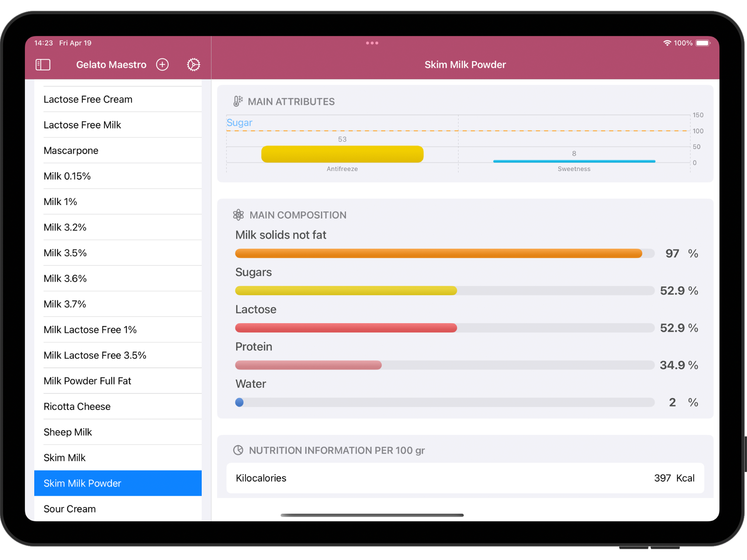Click the 97 % milk solids value

(x=681, y=254)
